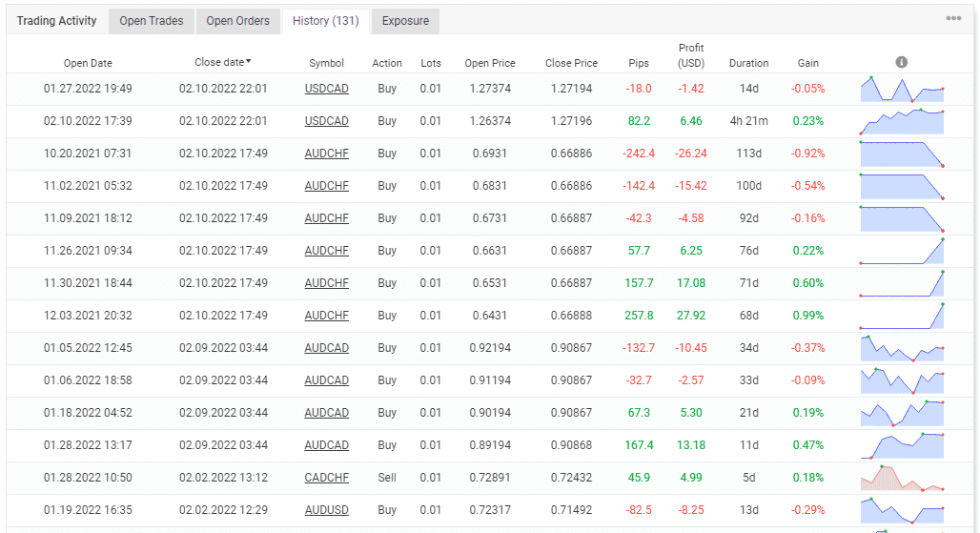The height and width of the screenshot is (533, 980).
Task: Select gain value 0.99%
Action: (808, 316)
